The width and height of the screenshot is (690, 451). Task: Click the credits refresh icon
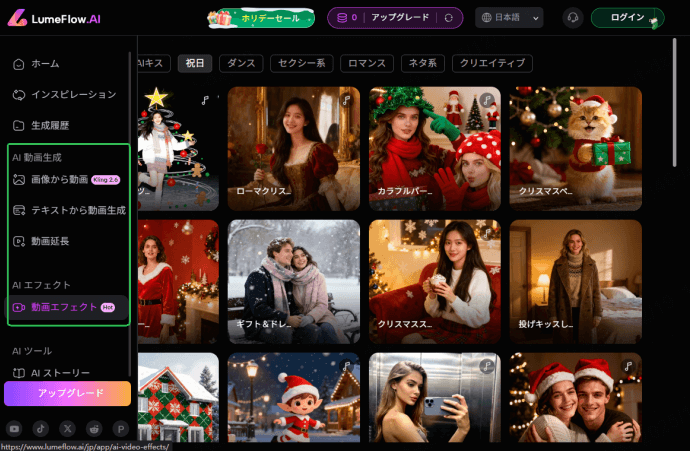(449, 17)
